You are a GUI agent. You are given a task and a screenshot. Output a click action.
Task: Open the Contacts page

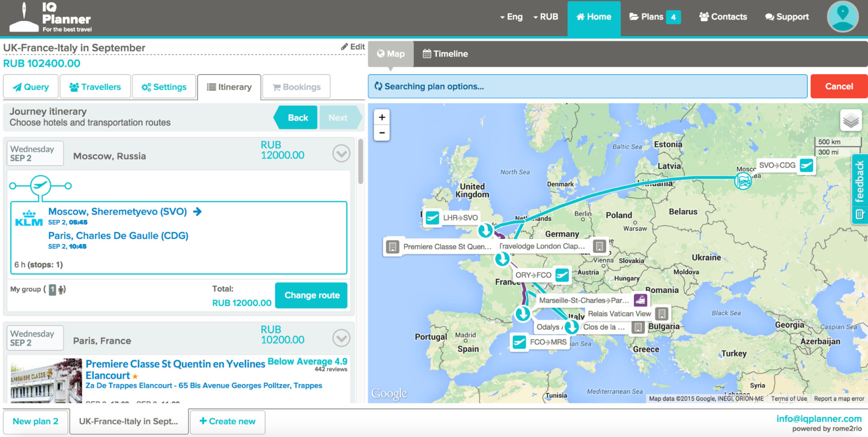[723, 17]
